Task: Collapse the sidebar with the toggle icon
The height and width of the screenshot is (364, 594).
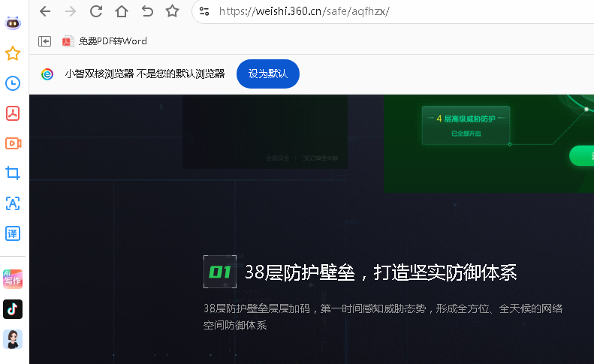Action: click(45, 41)
